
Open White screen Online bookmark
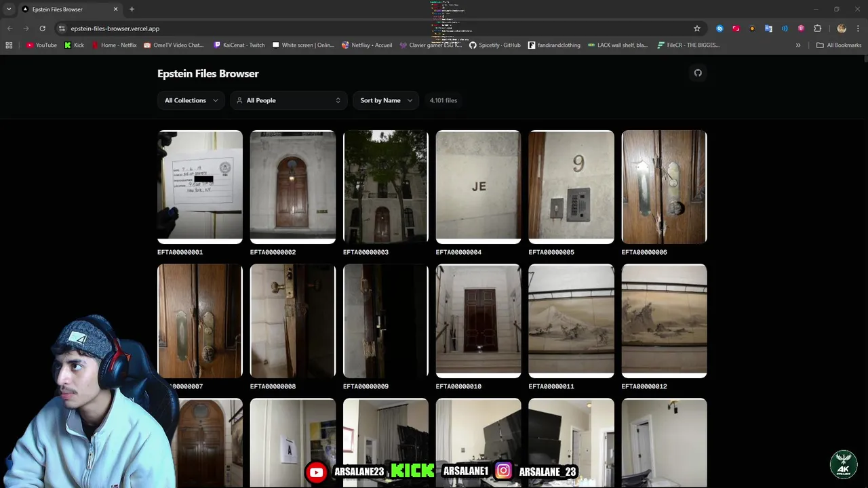[303, 45]
